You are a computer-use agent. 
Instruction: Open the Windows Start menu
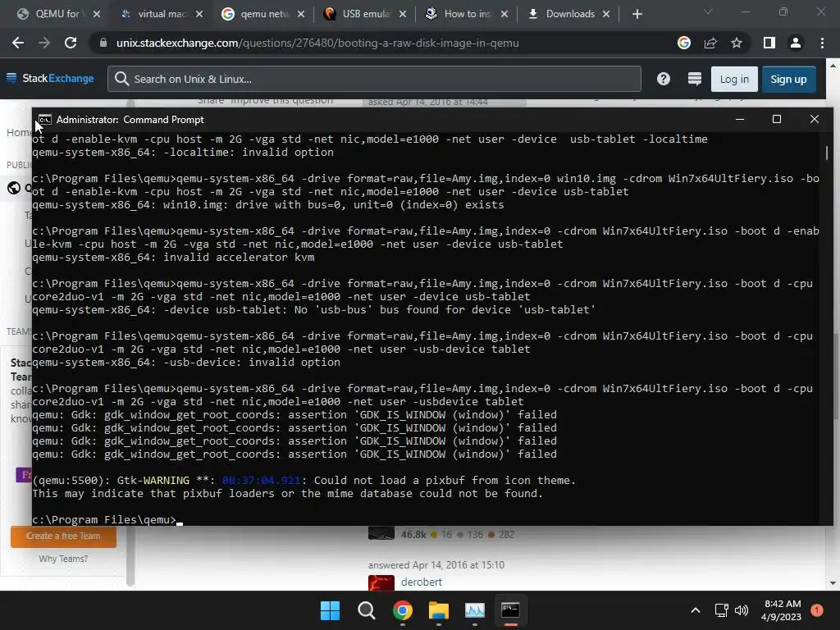tap(330, 610)
